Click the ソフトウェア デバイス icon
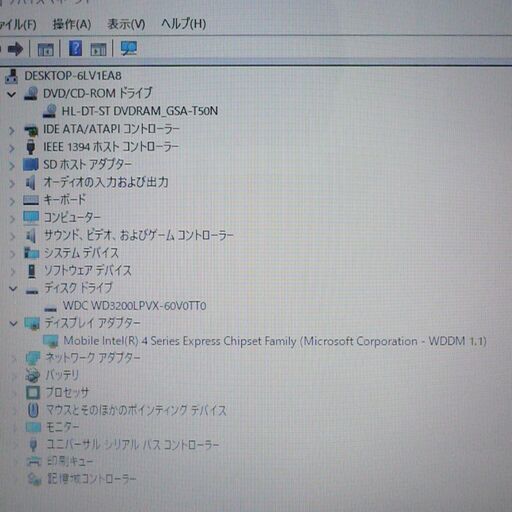The image size is (512, 512). 32,271
